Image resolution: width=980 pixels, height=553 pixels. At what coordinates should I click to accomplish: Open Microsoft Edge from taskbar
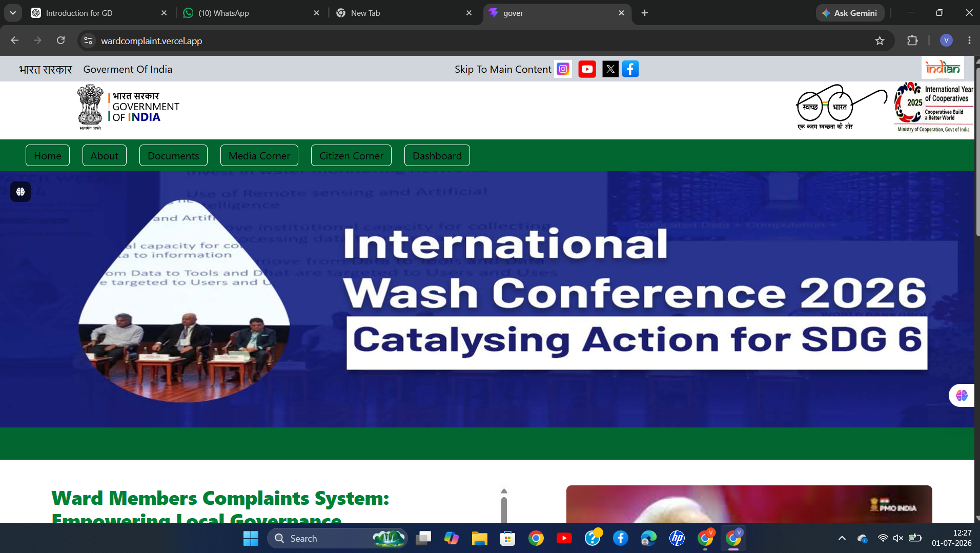click(648, 538)
